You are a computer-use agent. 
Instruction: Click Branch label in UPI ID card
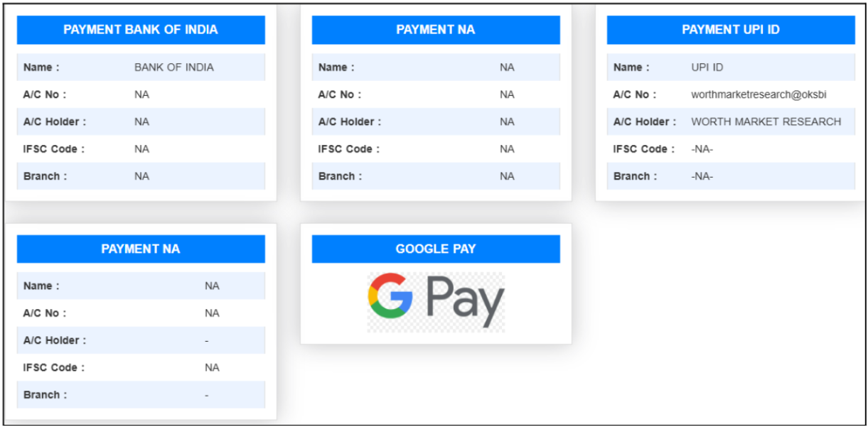click(636, 176)
